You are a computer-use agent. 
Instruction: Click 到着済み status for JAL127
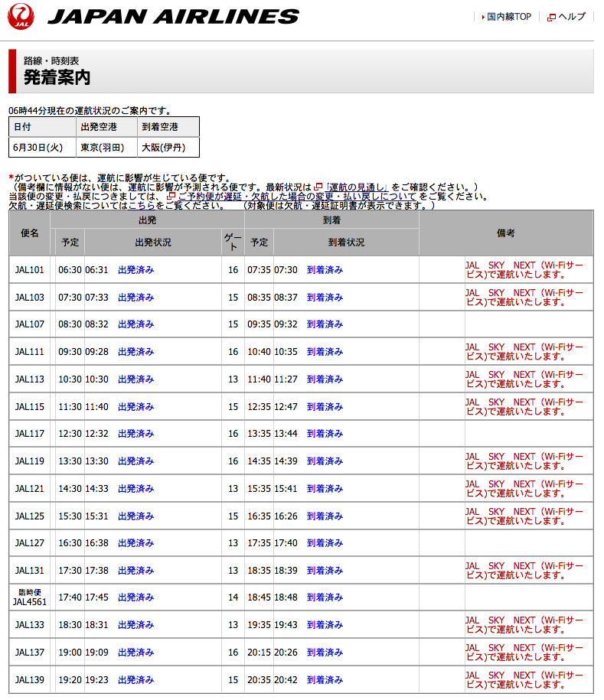pyautogui.click(x=325, y=543)
